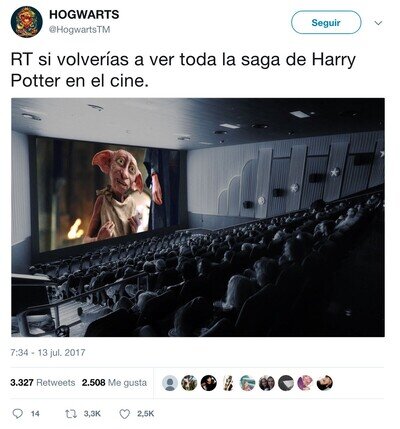
Task: Click the 14 replies count
Action: (35, 414)
